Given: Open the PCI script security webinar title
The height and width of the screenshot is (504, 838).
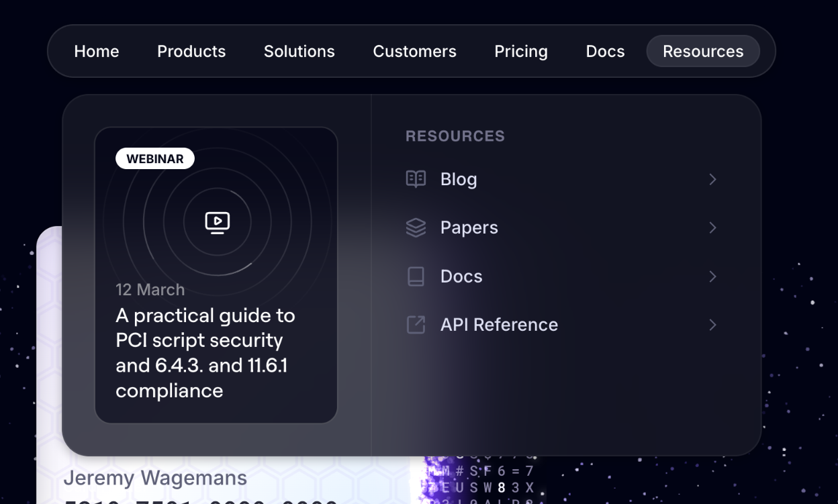Looking at the screenshot, I should click(205, 352).
